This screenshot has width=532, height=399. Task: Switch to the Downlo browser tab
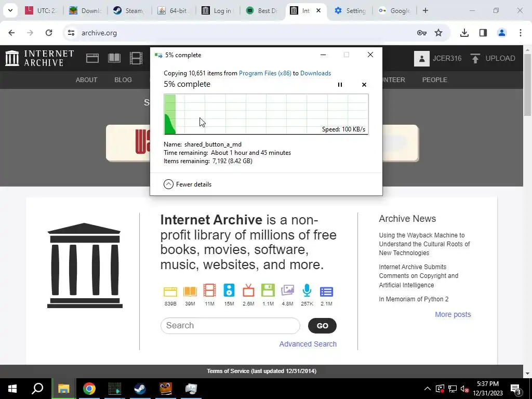point(85,10)
